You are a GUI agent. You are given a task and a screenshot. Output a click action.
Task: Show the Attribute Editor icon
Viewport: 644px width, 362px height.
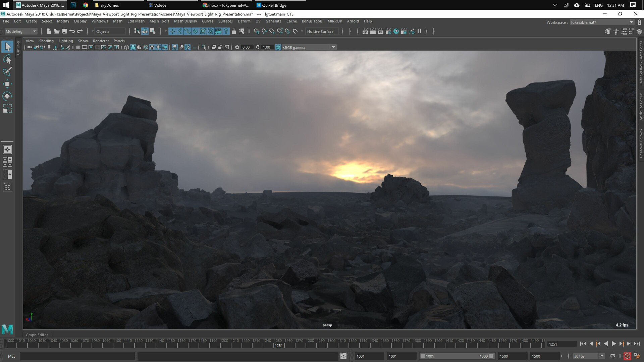624,32
